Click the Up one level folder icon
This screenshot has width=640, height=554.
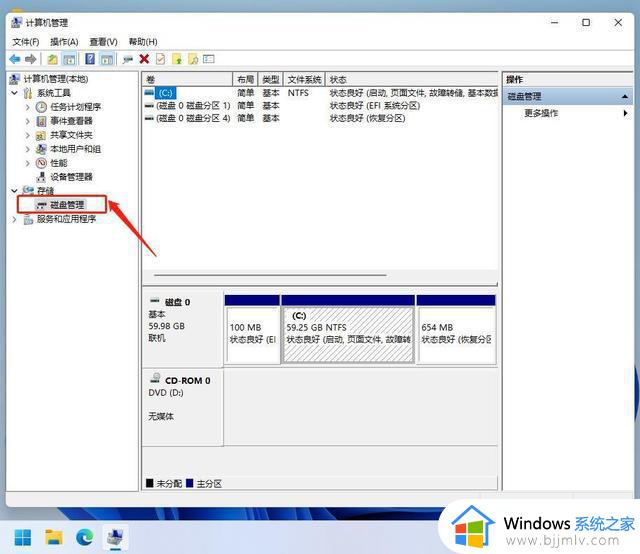(x=52, y=59)
